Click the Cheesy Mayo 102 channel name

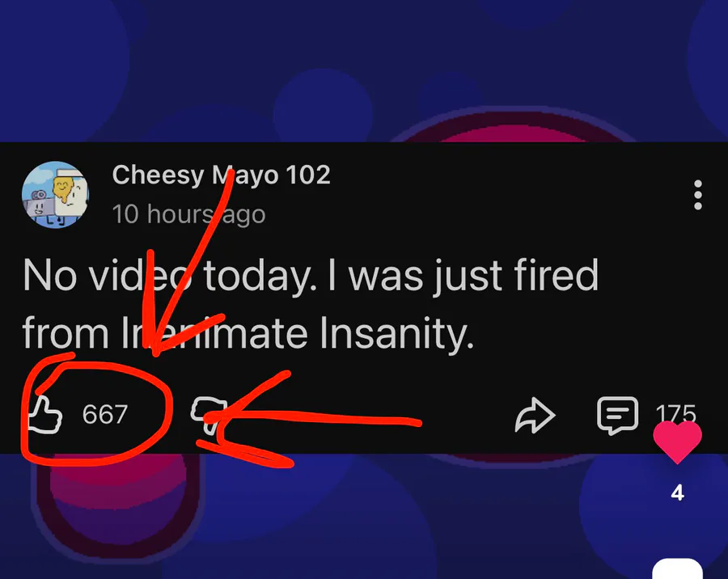click(x=221, y=175)
